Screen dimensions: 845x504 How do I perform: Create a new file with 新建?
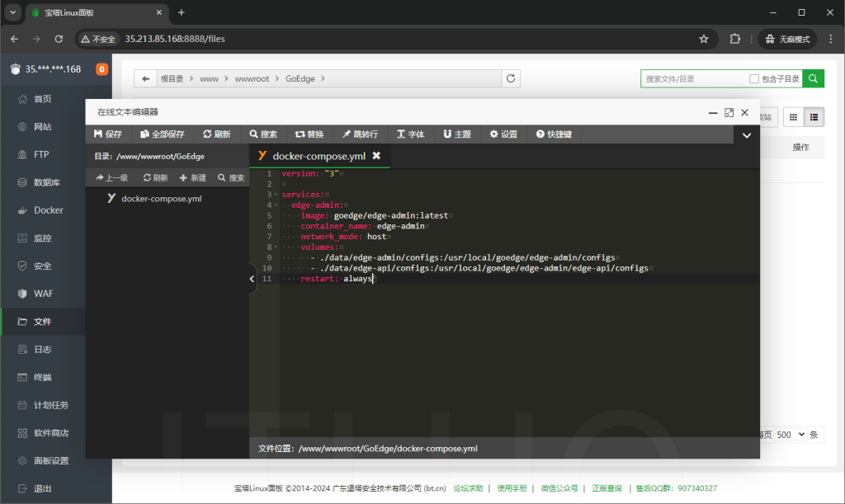(192, 177)
